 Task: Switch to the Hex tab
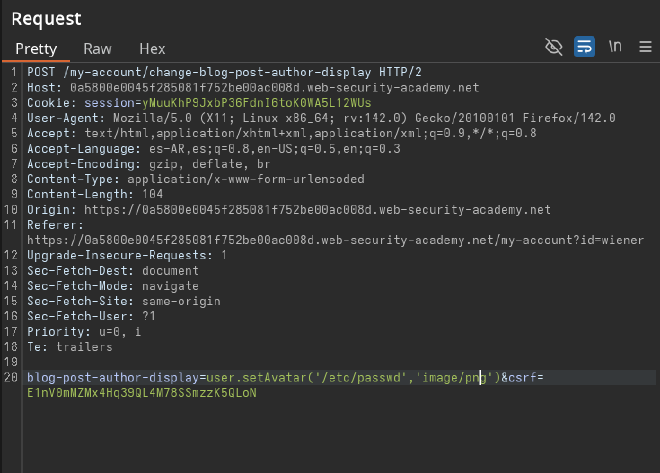tap(152, 48)
